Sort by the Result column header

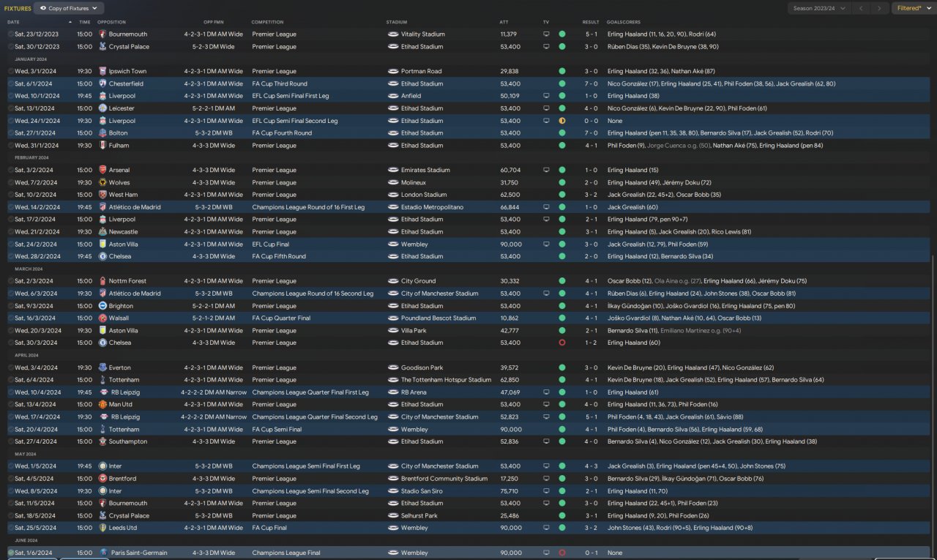point(590,22)
